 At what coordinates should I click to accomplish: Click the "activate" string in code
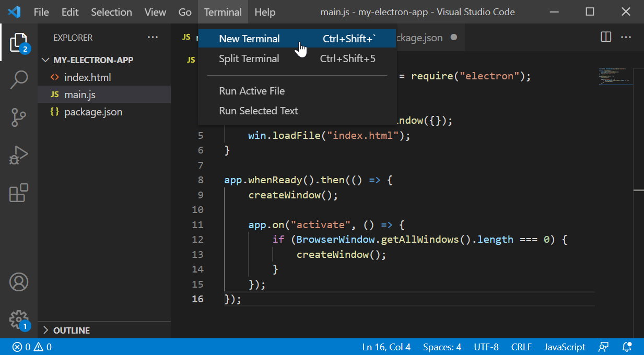point(321,225)
